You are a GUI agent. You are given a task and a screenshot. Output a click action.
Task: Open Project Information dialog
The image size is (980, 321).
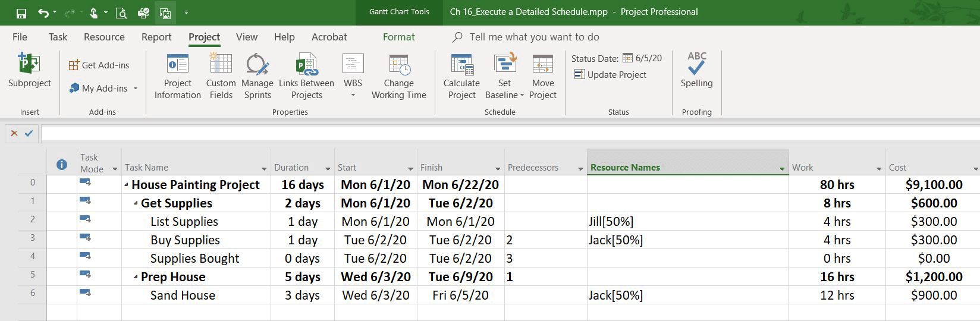(x=177, y=76)
